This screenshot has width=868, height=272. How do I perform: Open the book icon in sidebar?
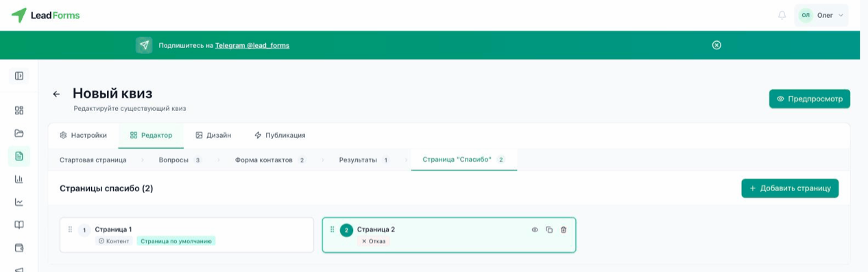(19, 225)
